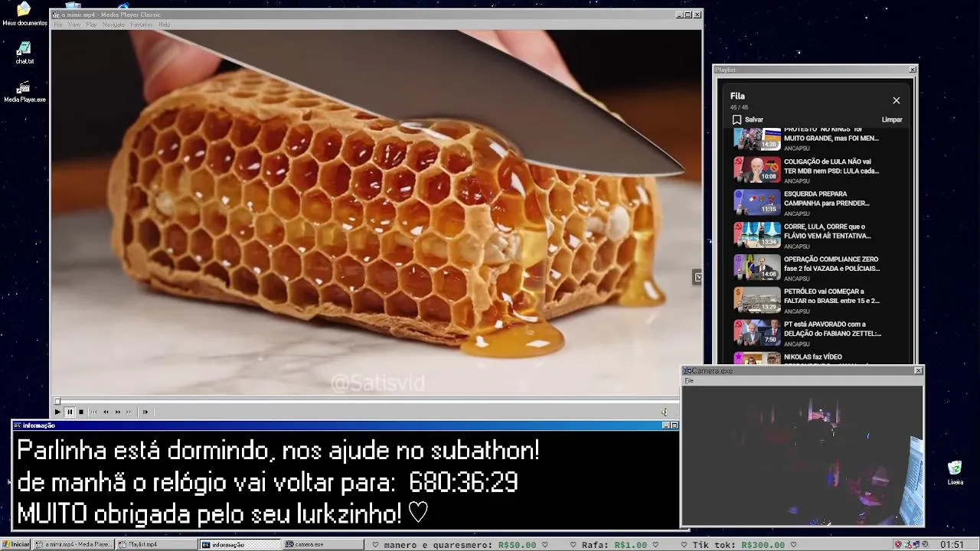Click the small side-panel toggle on video edge

(697, 277)
